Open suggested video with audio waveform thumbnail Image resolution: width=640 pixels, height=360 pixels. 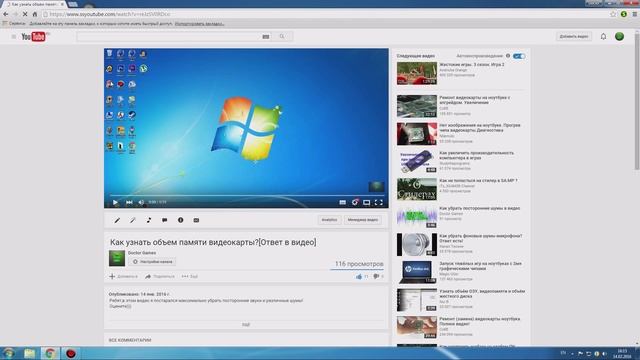pos(417,217)
